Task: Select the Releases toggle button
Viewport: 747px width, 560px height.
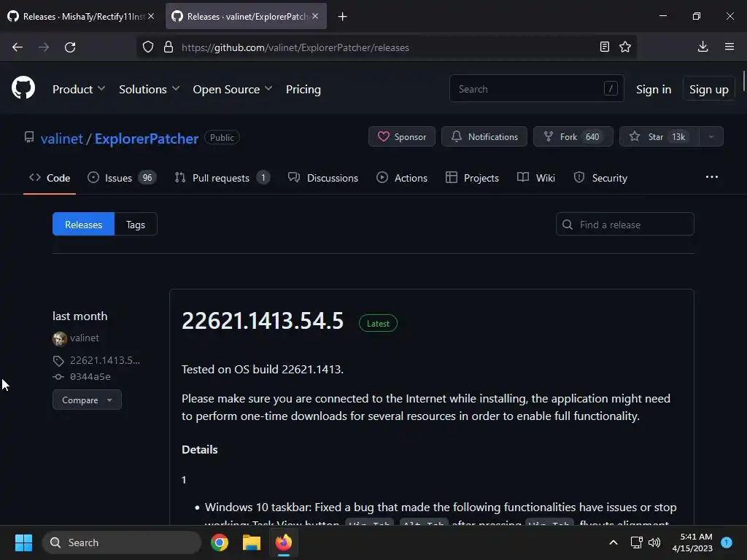Action: [83, 225]
